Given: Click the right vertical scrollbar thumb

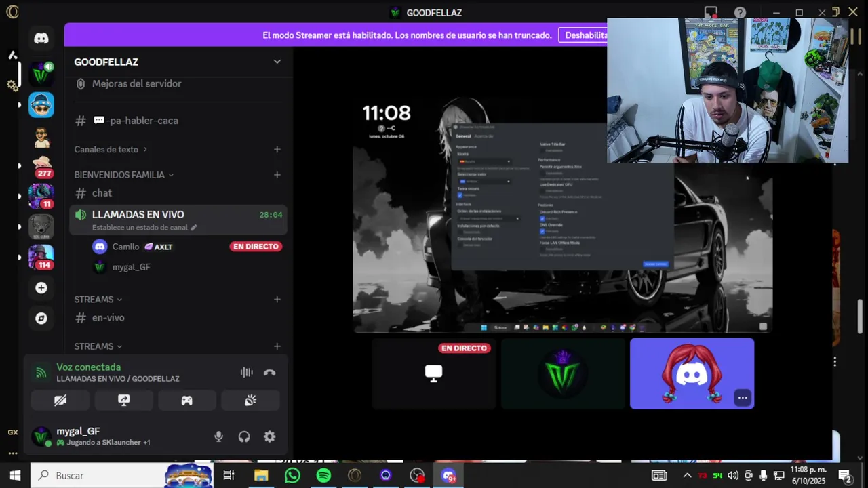Looking at the screenshot, I should tap(860, 317).
